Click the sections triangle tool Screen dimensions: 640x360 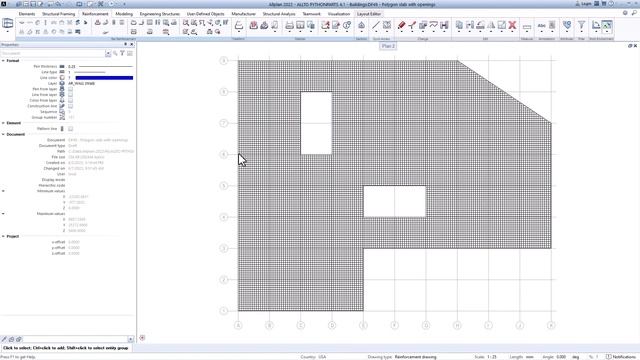coord(361,25)
